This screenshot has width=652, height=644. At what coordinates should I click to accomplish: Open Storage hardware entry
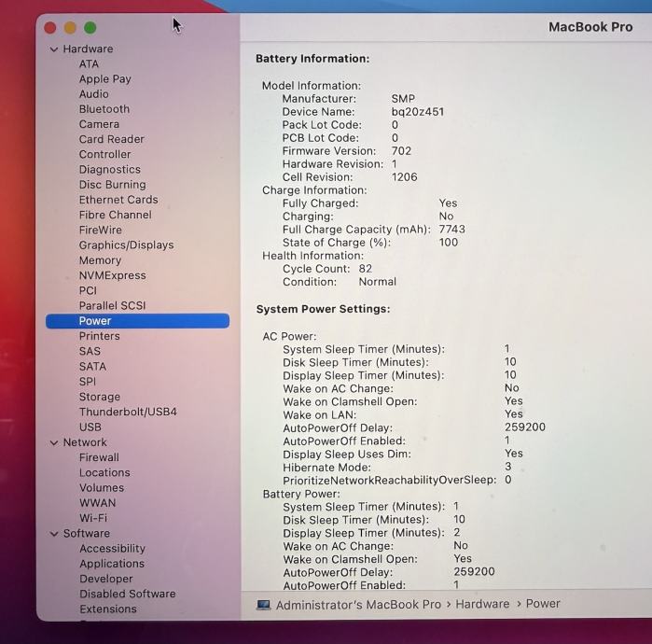[x=100, y=397]
